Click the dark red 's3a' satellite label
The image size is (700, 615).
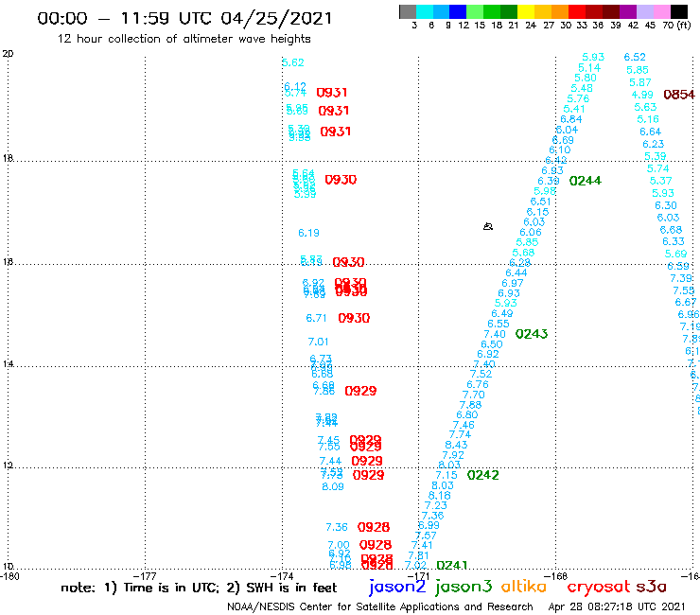pos(651,587)
